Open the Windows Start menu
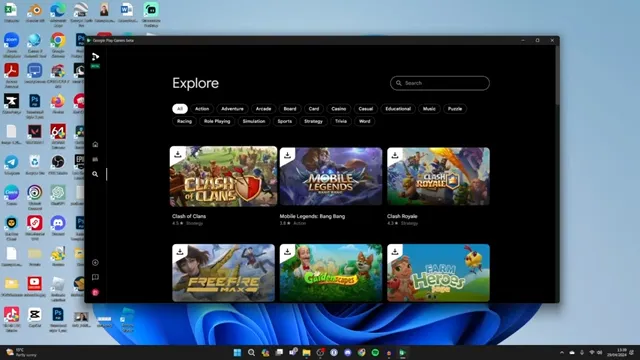 click(x=237, y=353)
